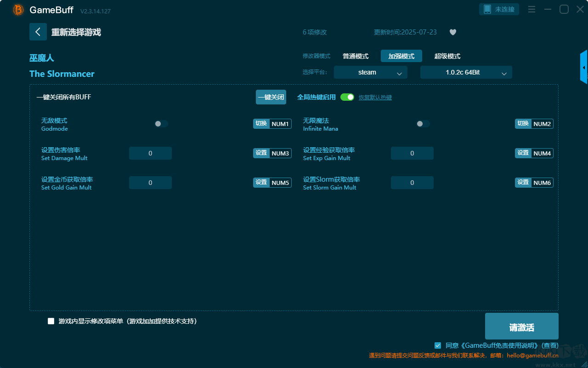This screenshot has width=588, height=368.
Task: Disable the global hotkey toggle
Action: (x=347, y=97)
